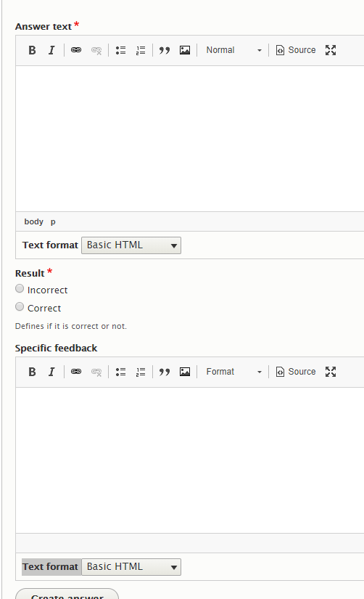Insert numbered list in Specific feedback editor

coord(141,372)
